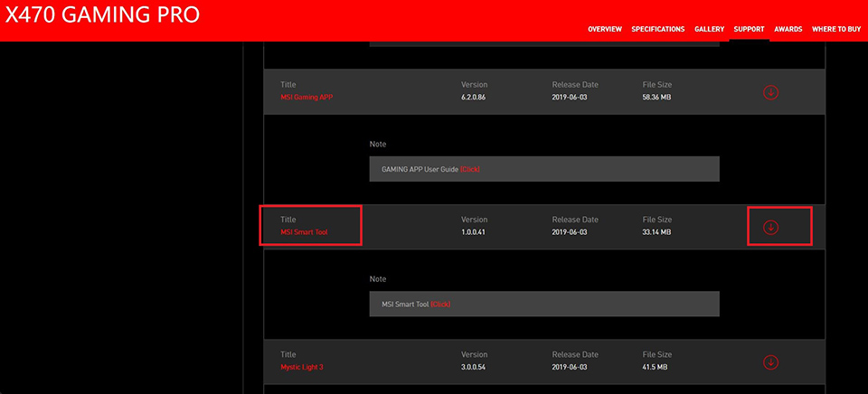Open the Specifications tab
This screenshot has width=868, height=394.
point(657,29)
